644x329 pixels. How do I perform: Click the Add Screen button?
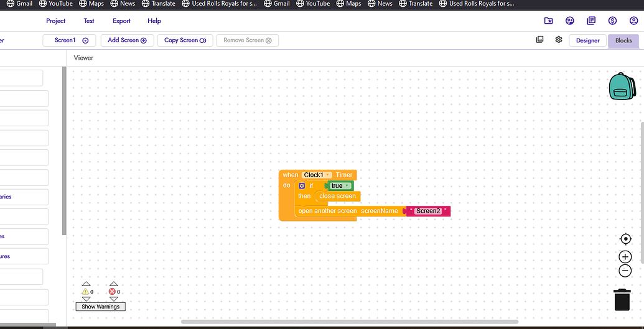[128, 40]
